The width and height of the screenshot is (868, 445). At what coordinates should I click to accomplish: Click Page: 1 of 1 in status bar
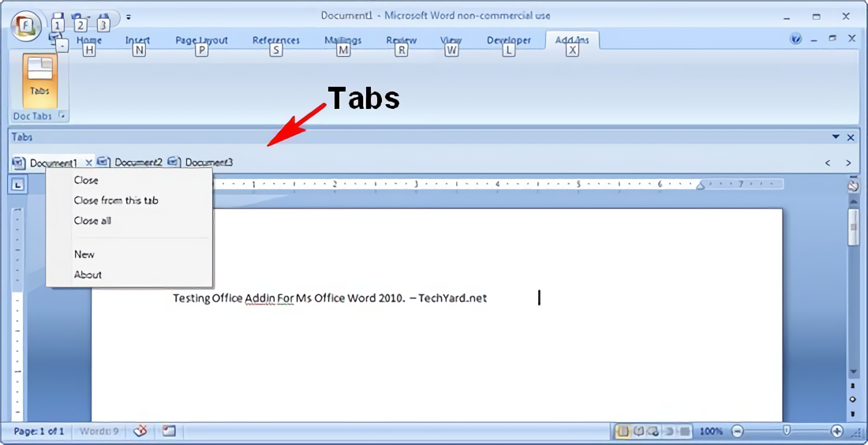(x=39, y=431)
